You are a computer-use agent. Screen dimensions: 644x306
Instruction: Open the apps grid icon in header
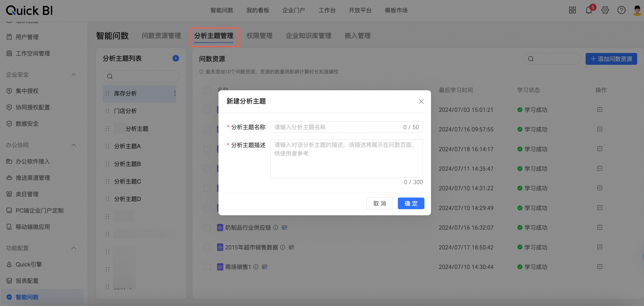[572, 10]
